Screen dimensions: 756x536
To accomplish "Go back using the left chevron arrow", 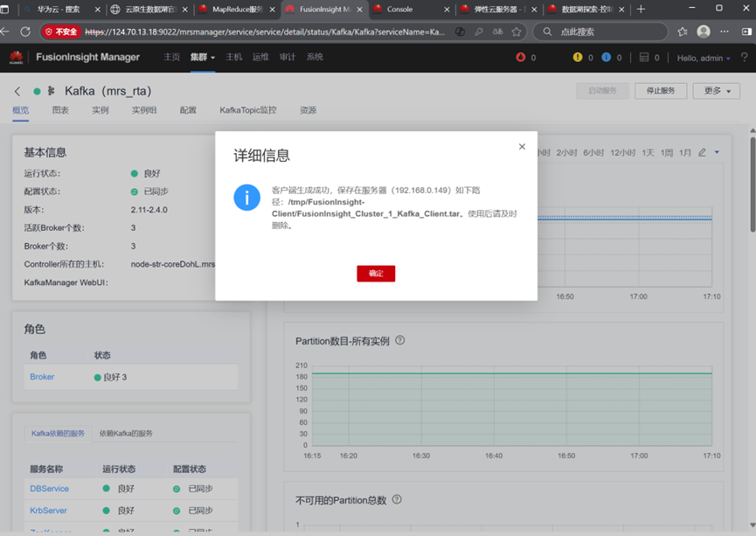I will pos(17,91).
